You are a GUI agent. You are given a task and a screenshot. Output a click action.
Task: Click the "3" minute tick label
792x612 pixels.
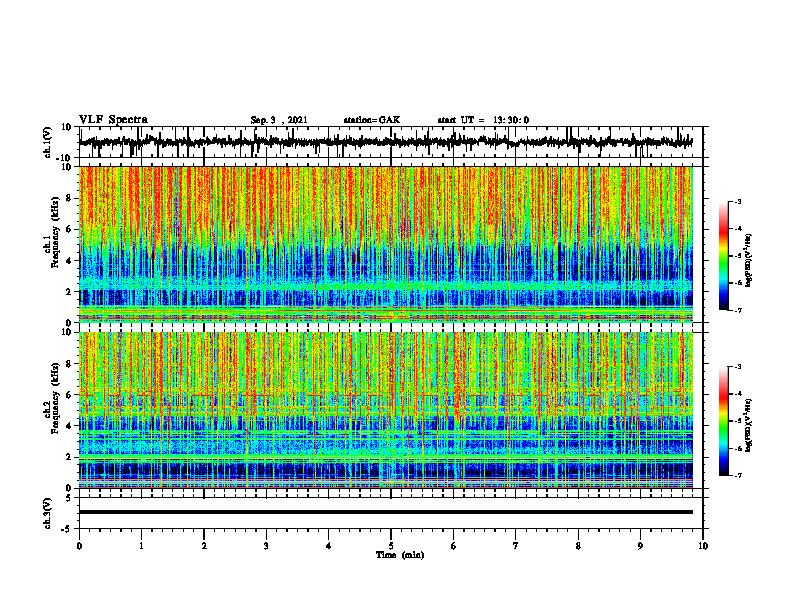266,546
